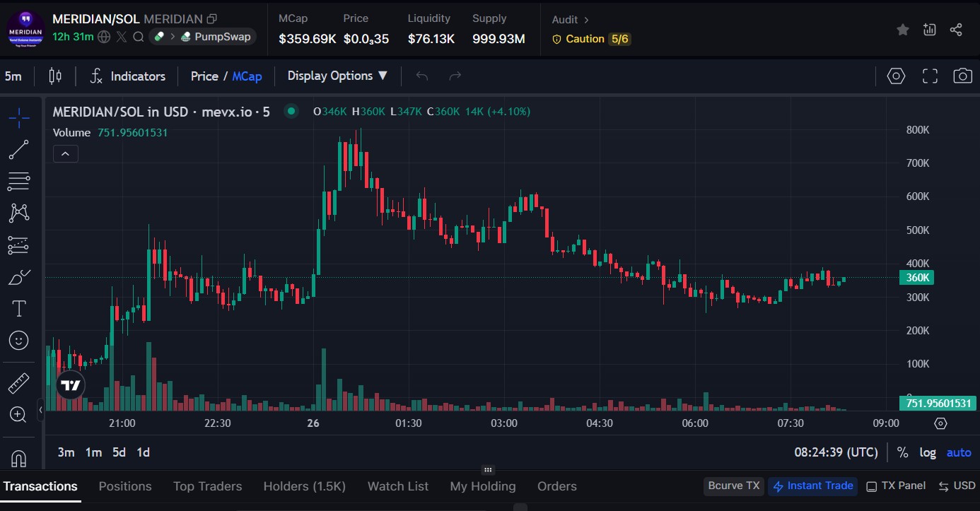
Task: Toggle log scale on price axis
Action: (x=928, y=452)
